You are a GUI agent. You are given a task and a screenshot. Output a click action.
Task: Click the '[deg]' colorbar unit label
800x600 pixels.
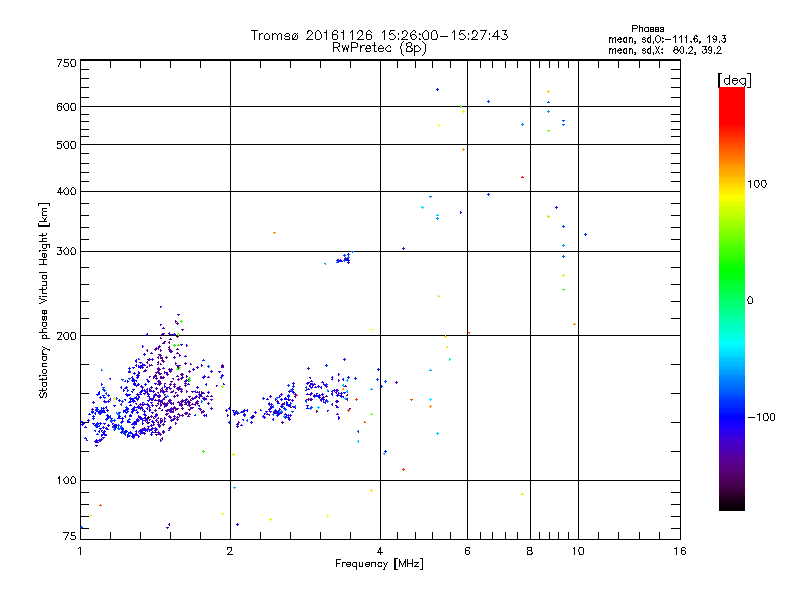pos(734,80)
